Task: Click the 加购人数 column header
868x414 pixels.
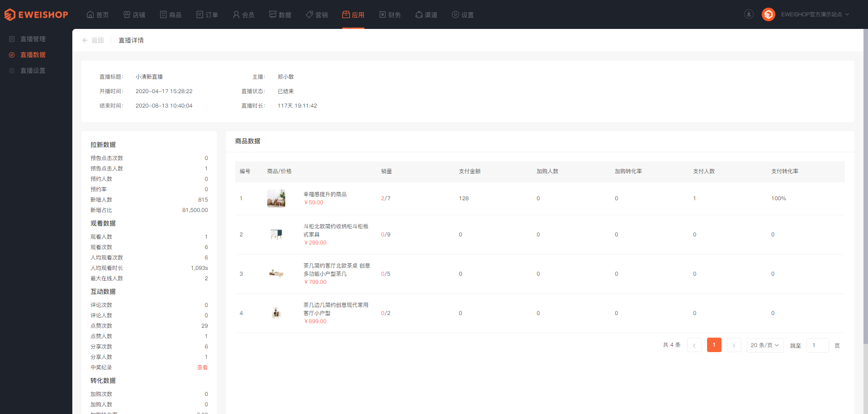Action: point(547,171)
